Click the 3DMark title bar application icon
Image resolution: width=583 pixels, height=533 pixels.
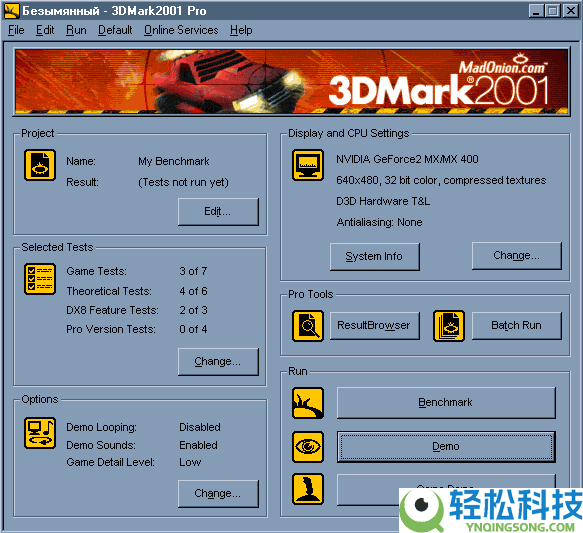(12, 11)
